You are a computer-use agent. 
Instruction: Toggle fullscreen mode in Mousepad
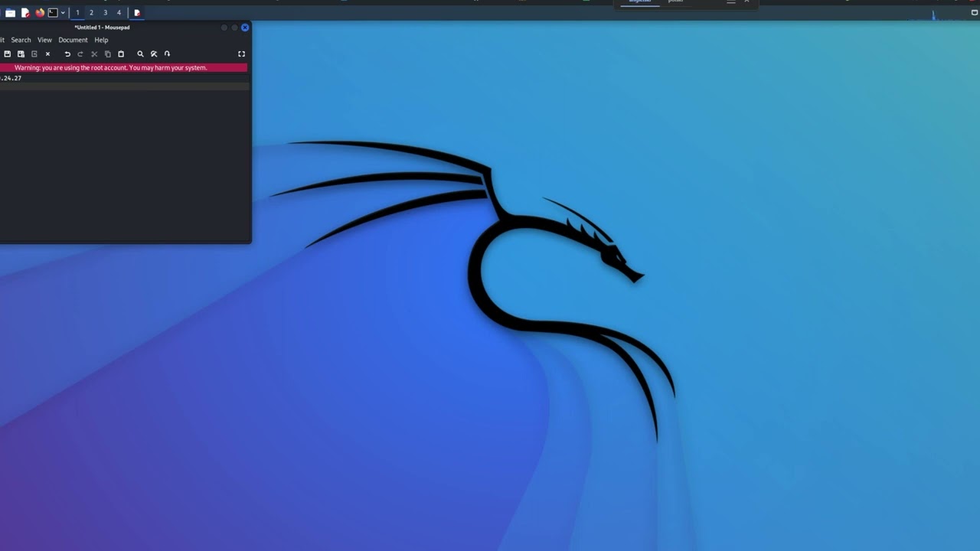[x=241, y=54]
